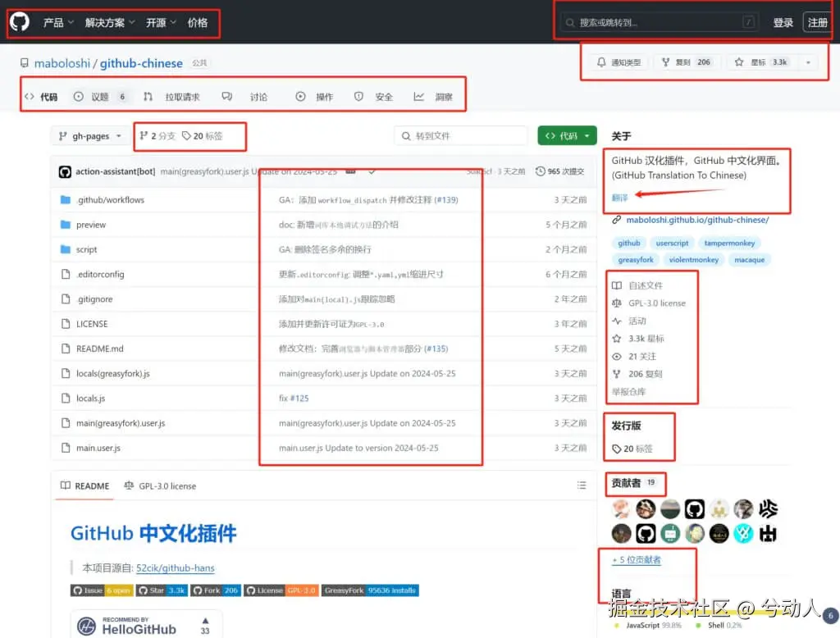
Task: Select the 操作 actions tab icon
Action: point(302,96)
